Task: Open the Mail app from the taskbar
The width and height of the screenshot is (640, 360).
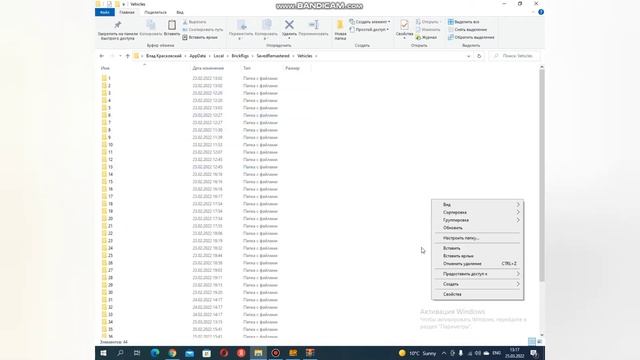Action: coord(189,353)
